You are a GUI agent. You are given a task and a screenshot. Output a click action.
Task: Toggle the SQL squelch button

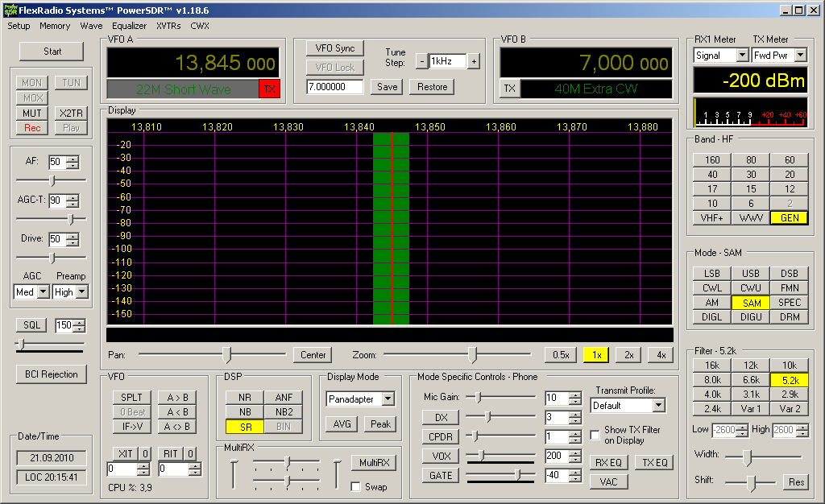pos(31,325)
